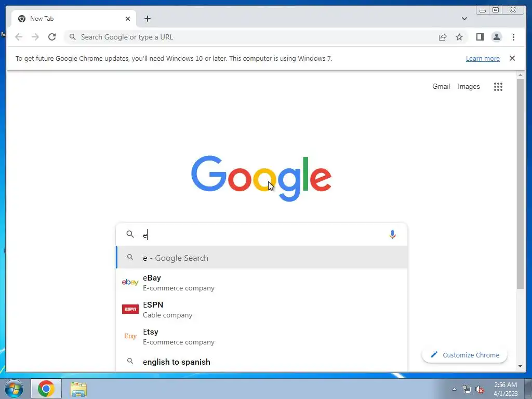Bookmark this tab with the star
This screenshot has height=399, width=532.
click(459, 37)
